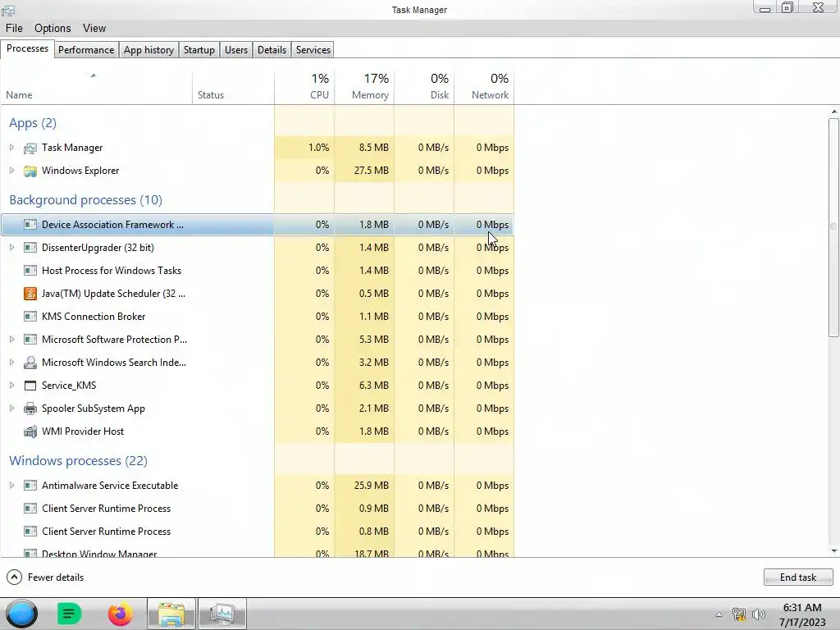
Task: Click the Task Manager taskbar button
Action: tap(222, 614)
